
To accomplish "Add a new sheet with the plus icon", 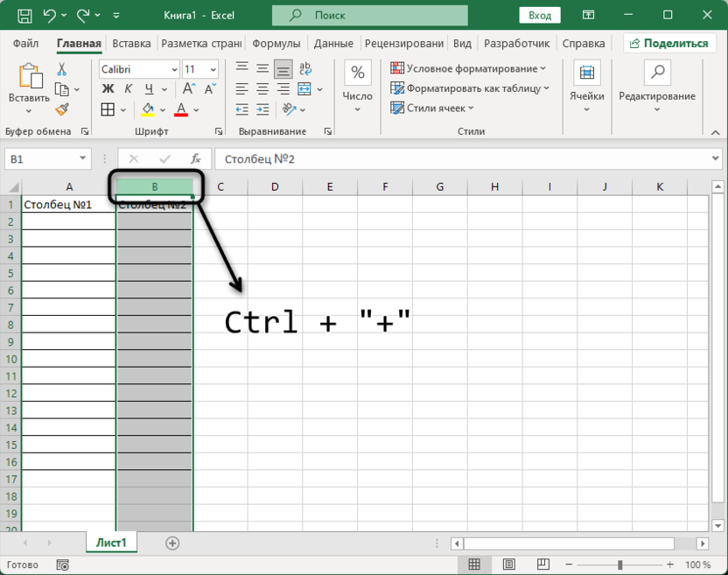I will [x=172, y=543].
